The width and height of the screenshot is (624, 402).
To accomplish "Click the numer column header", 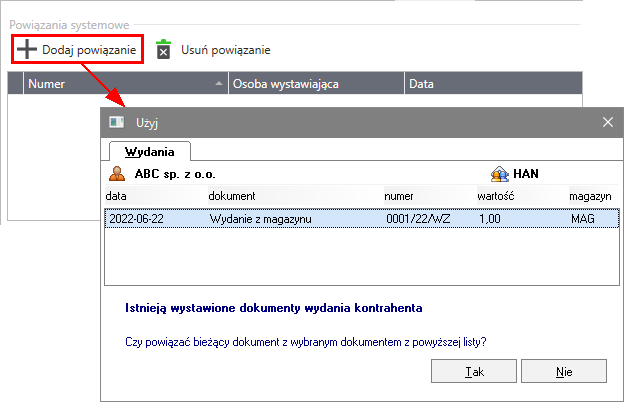I will coord(399,196).
